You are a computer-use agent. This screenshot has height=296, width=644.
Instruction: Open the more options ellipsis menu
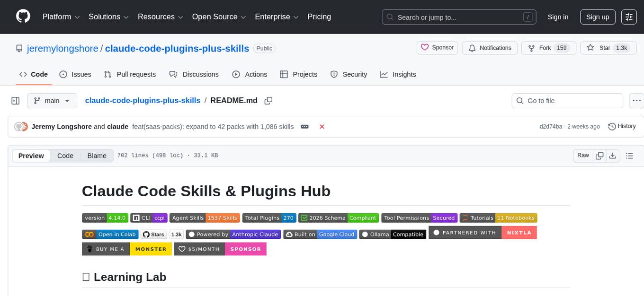[x=636, y=100]
